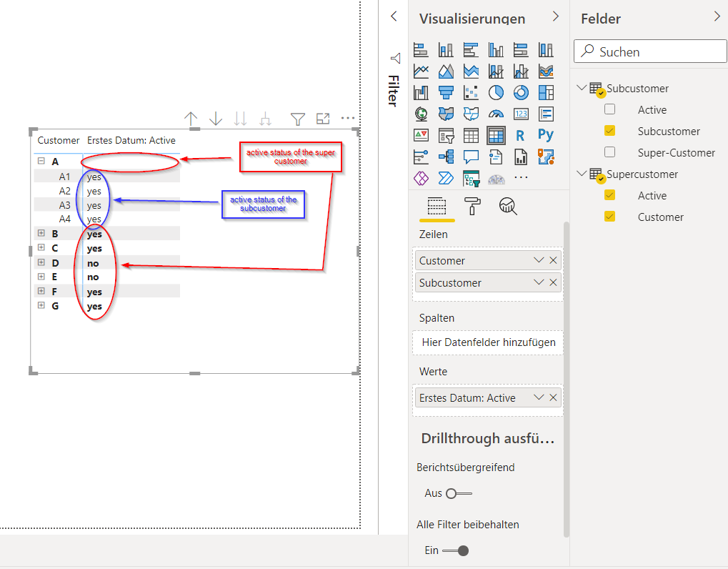This screenshot has height=569, width=728.
Task: Select the donut chart visual
Action: tap(521, 92)
